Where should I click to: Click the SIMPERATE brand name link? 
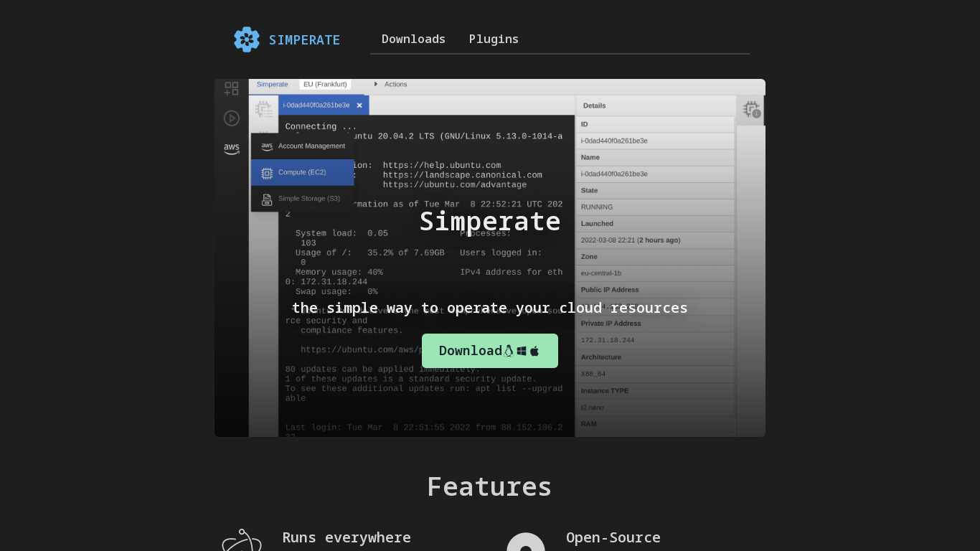tap(304, 40)
